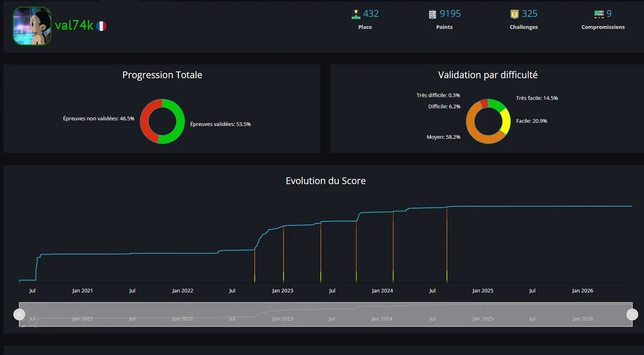Click the Jan 2021 axis label

[x=82, y=291]
